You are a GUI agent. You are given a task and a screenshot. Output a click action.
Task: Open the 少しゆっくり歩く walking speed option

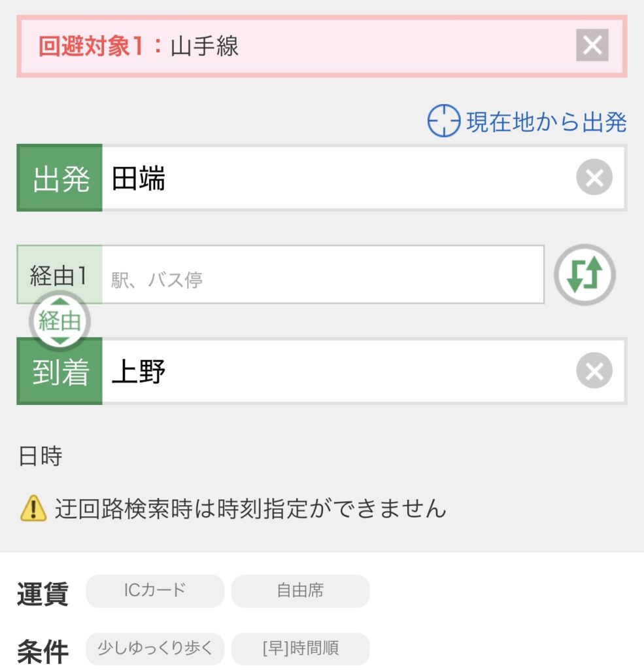tap(155, 648)
